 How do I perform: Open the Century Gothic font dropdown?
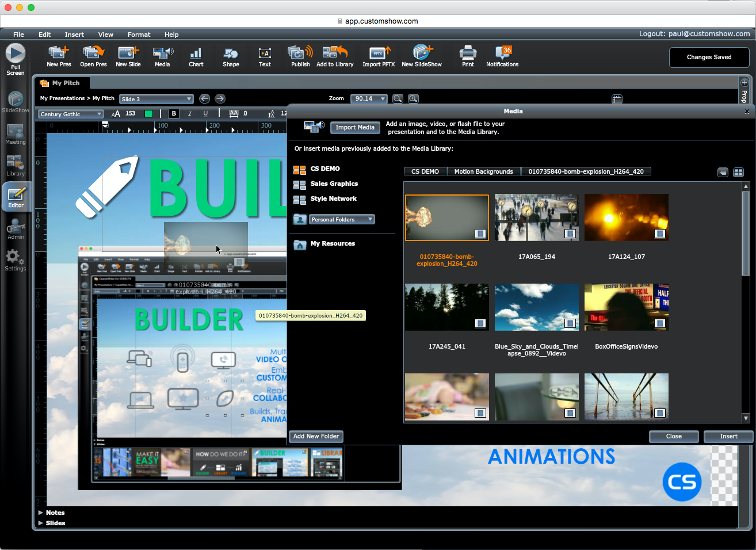pos(71,114)
